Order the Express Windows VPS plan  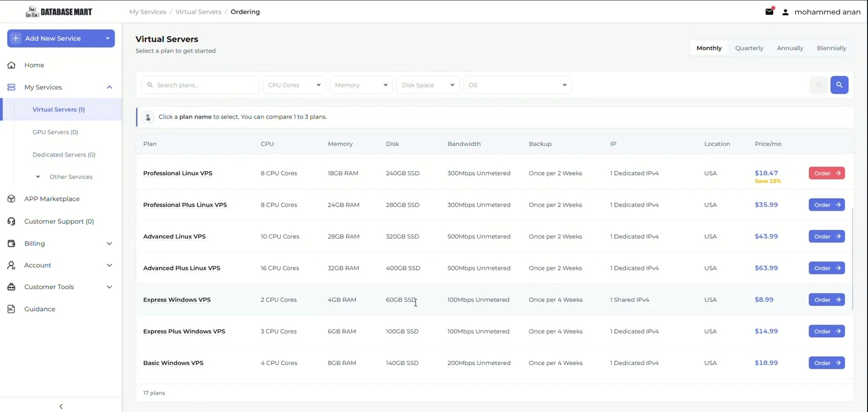(826, 300)
